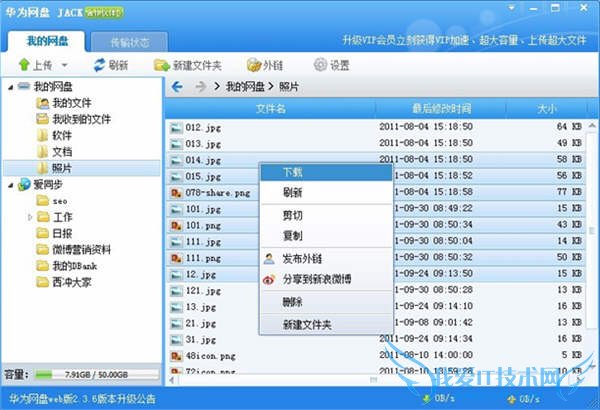Select 我的文件 in the tree
Viewport: 600px width, 410px height.
[72, 103]
